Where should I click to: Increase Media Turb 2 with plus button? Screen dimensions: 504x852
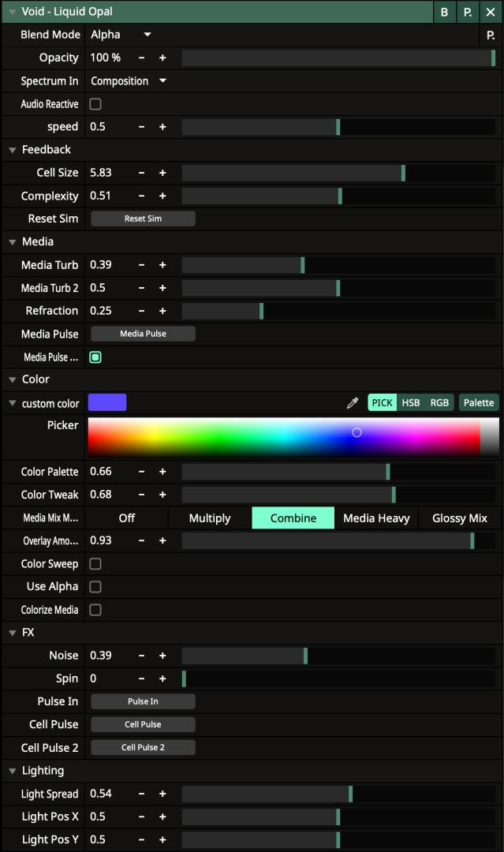[x=162, y=288]
